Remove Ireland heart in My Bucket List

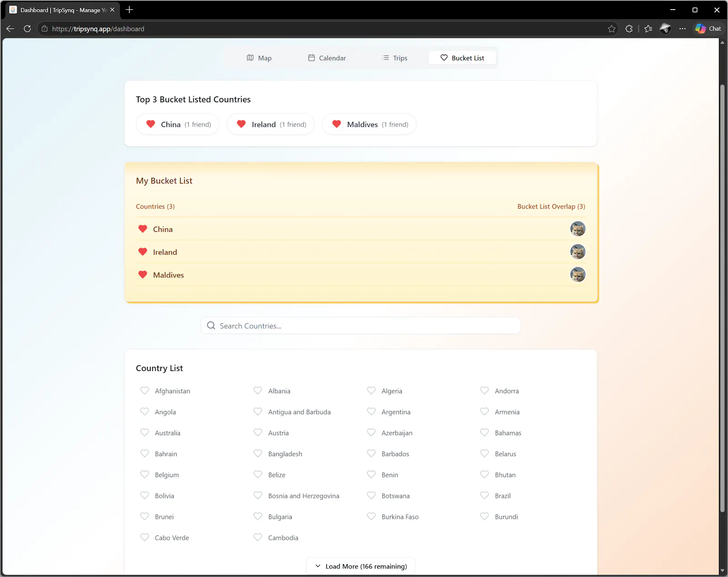point(143,252)
